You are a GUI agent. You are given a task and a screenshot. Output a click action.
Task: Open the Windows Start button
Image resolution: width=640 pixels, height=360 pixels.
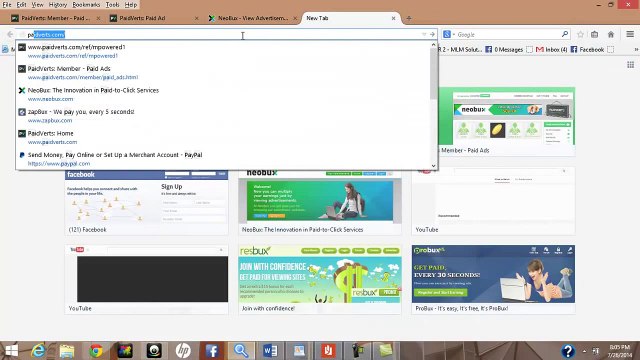click(x=11, y=351)
